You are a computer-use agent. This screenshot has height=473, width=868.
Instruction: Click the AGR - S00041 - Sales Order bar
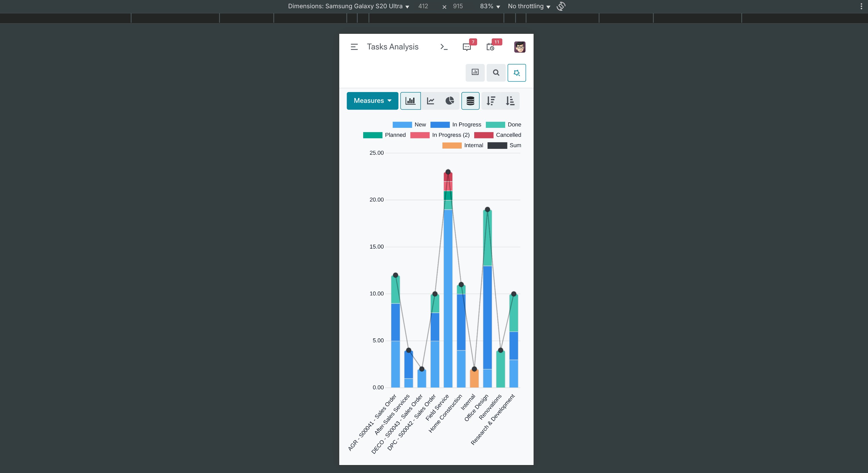coord(395,332)
